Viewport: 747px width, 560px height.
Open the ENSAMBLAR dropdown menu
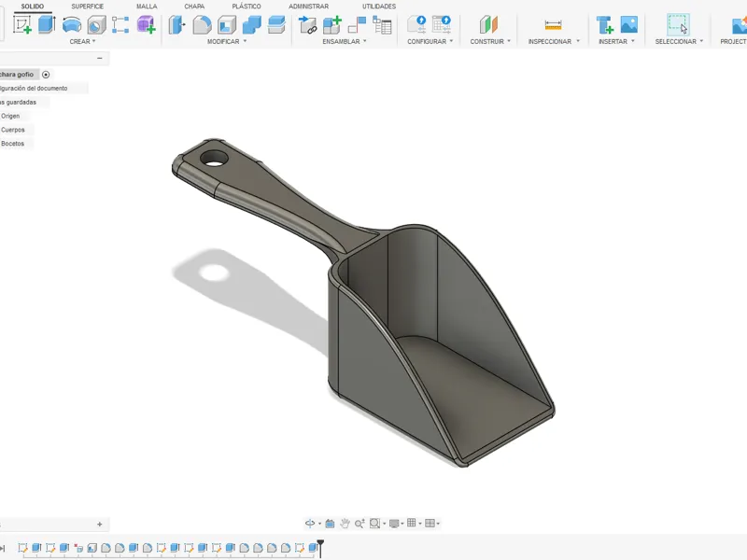[345, 41]
